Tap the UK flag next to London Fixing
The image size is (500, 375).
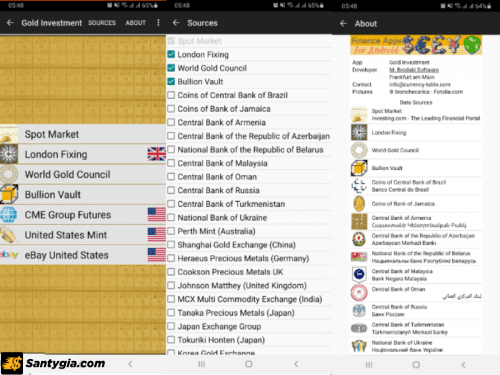click(x=157, y=154)
